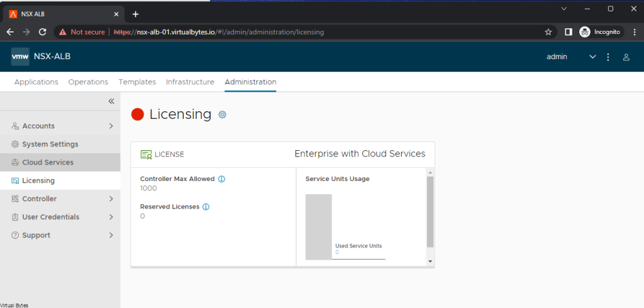This screenshot has width=644, height=308.
Task: Click the LICENSE card heading
Action: (169, 155)
